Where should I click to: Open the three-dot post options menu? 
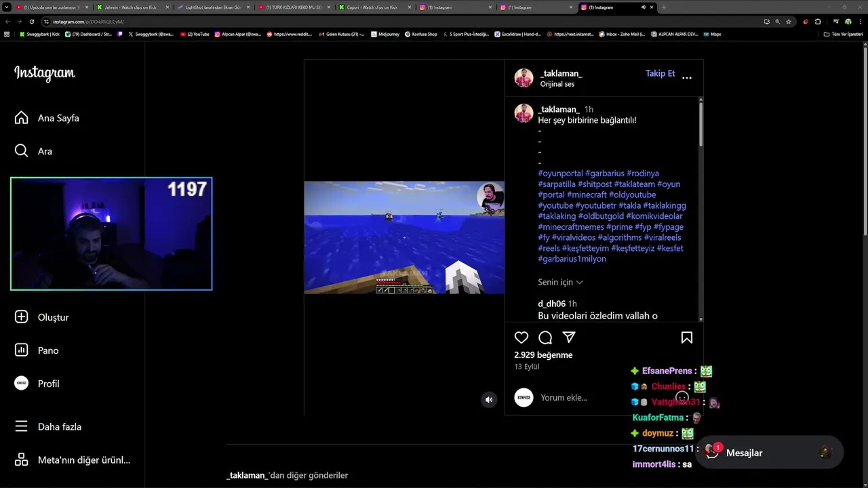tap(687, 78)
